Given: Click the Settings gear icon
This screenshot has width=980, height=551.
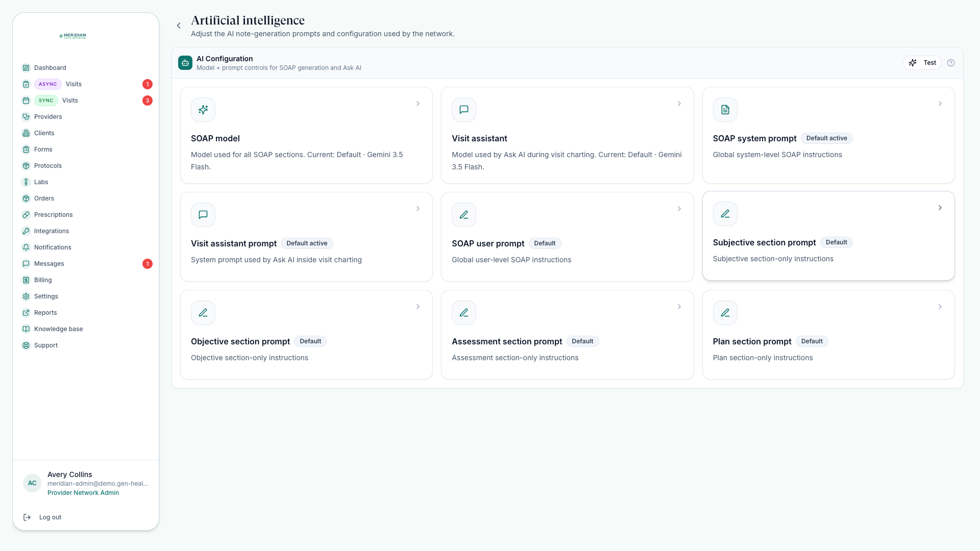Looking at the screenshot, I should tap(26, 296).
